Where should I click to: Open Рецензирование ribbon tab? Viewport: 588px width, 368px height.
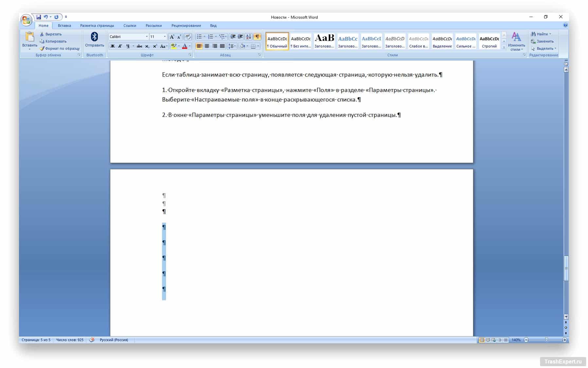pyautogui.click(x=186, y=26)
